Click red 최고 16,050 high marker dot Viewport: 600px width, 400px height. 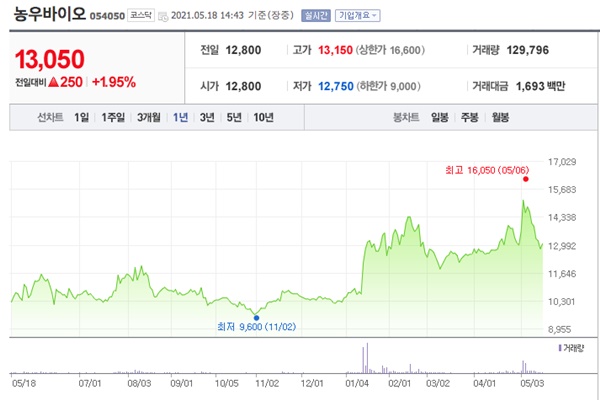pos(526,179)
